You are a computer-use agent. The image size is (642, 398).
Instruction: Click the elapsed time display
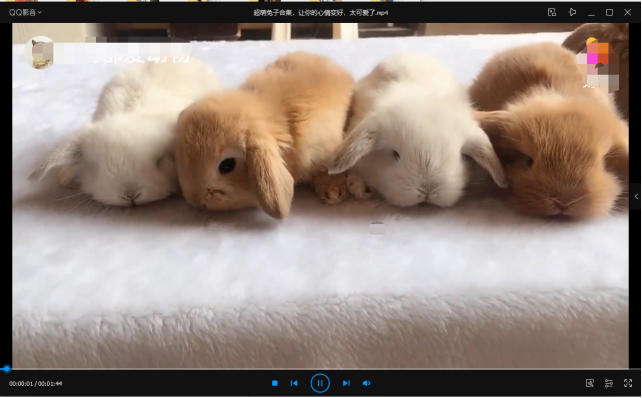pyautogui.click(x=20, y=384)
